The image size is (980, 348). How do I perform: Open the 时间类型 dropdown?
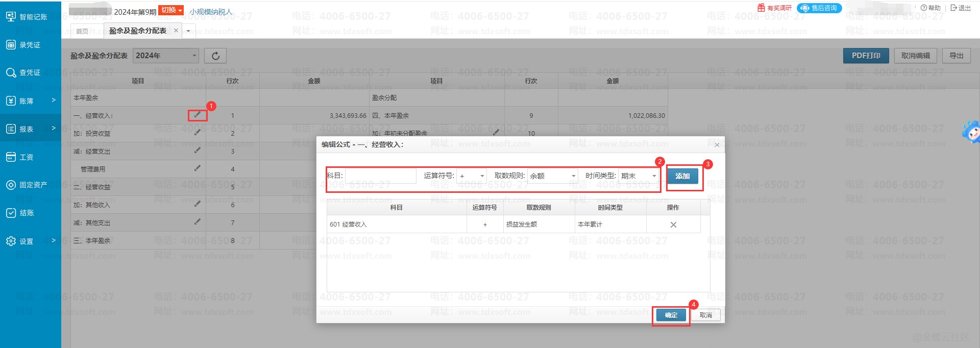(x=639, y=176)
